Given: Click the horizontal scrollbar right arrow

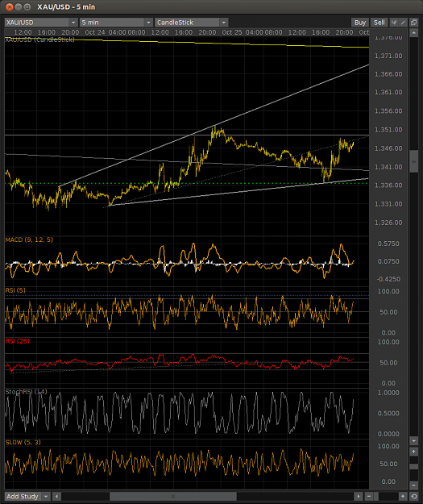Looking at the screenshot, I should click(x=358, y=496).
